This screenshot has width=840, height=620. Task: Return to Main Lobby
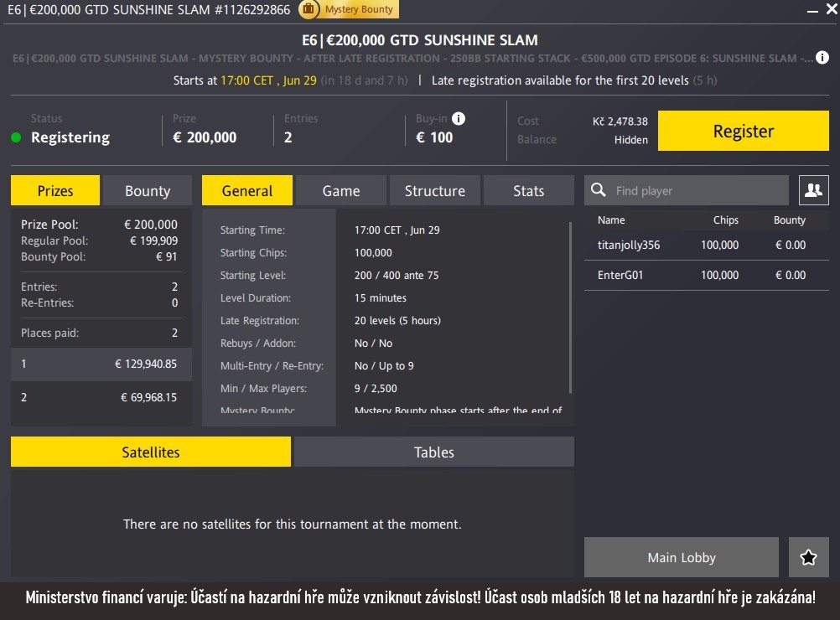pos(681,557)
